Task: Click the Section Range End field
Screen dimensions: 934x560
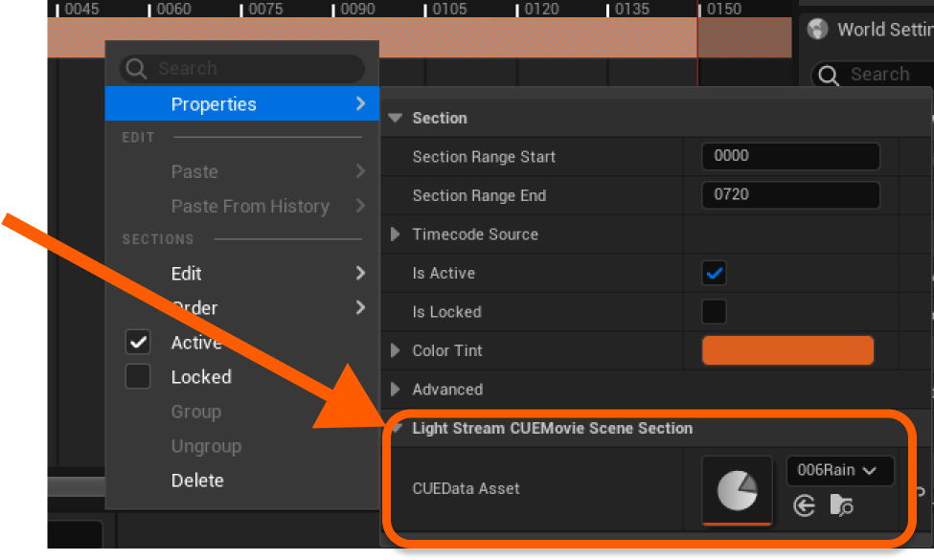Action: (x=790, y=195)
